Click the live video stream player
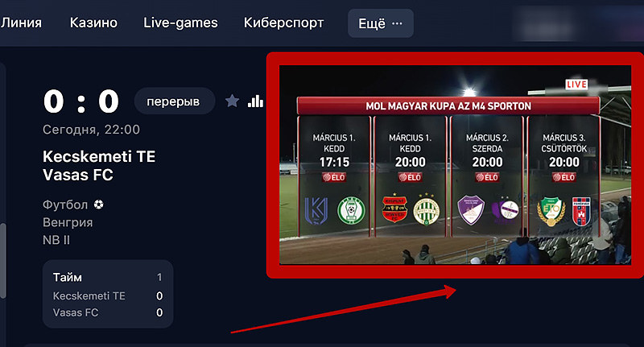The height and width of the screenshot is (347, 644). tap(455, 165)
